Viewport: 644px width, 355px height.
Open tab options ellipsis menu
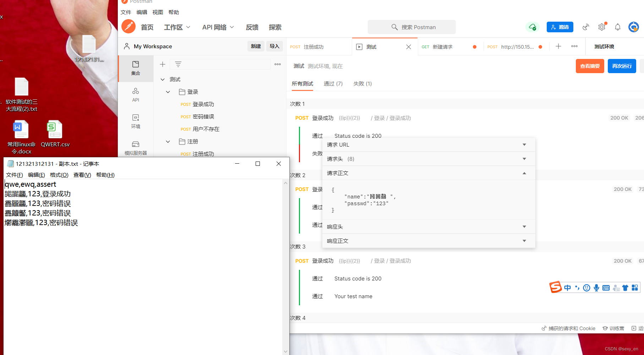[574, 47]
